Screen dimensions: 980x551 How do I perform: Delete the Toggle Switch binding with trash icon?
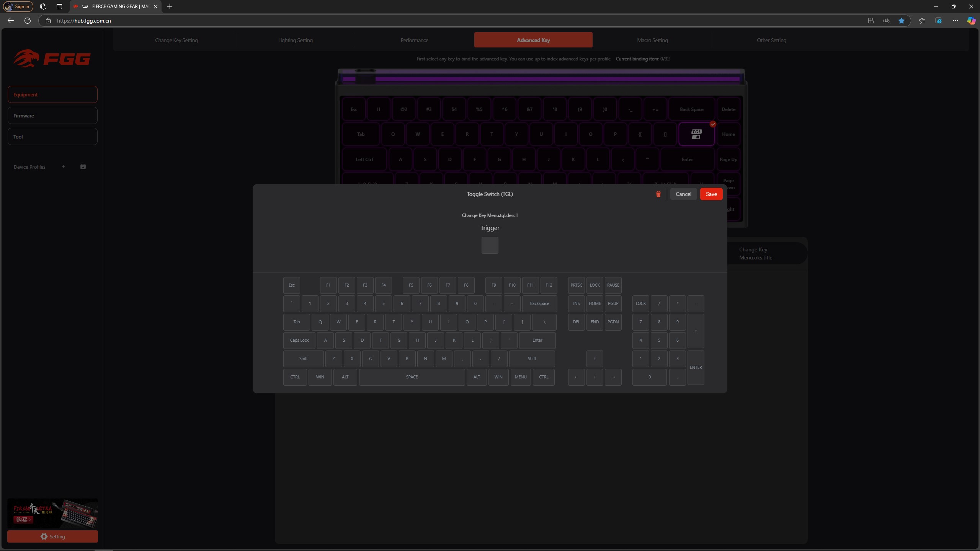click(x=658, y=194)
